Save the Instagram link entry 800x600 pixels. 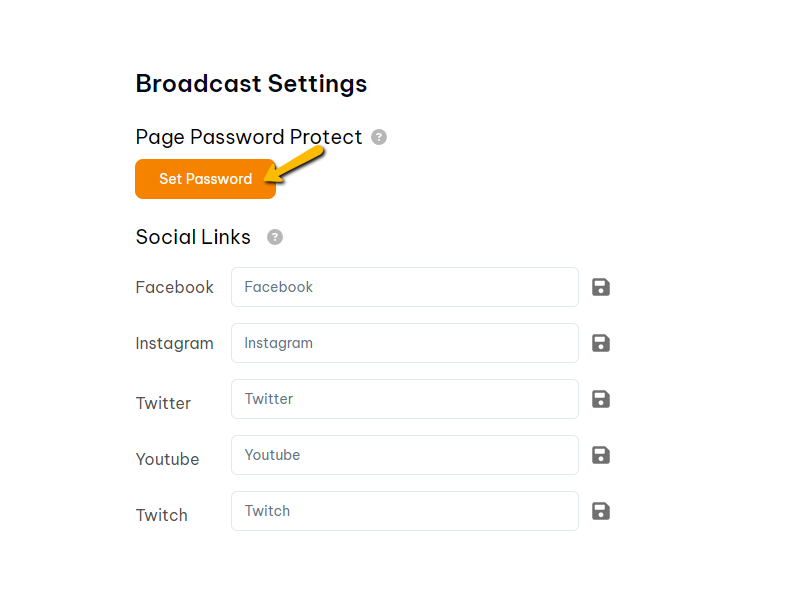point(600,343)
